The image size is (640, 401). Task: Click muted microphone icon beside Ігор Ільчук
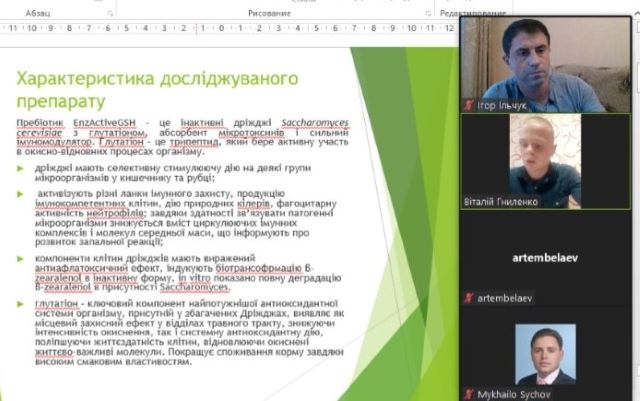coord(469,105)
